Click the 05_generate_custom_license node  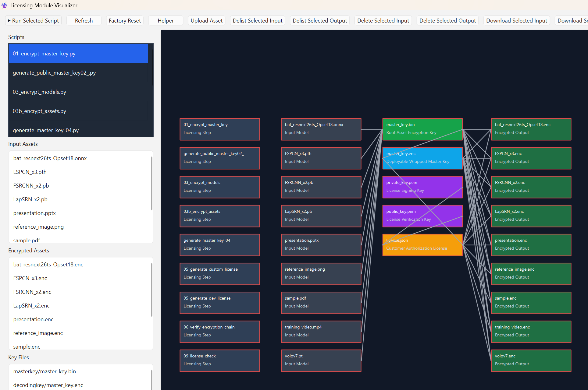pos(220,274)
